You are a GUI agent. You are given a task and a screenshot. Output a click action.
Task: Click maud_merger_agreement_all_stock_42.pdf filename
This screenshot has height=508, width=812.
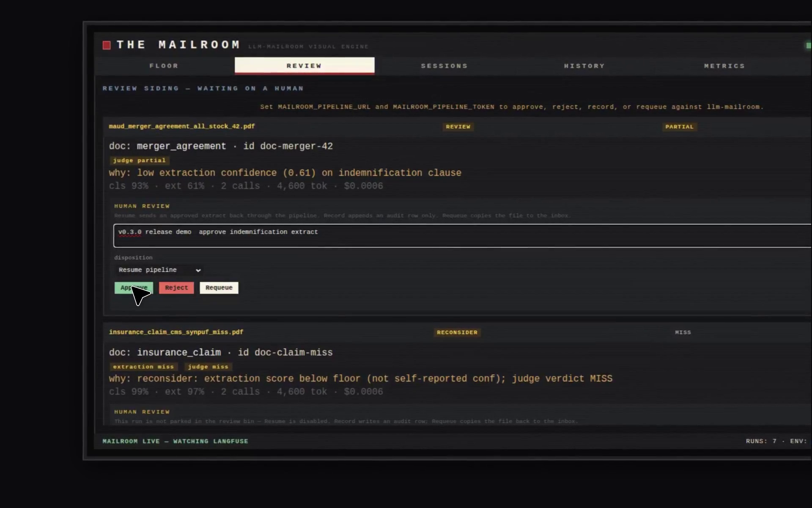182,126
